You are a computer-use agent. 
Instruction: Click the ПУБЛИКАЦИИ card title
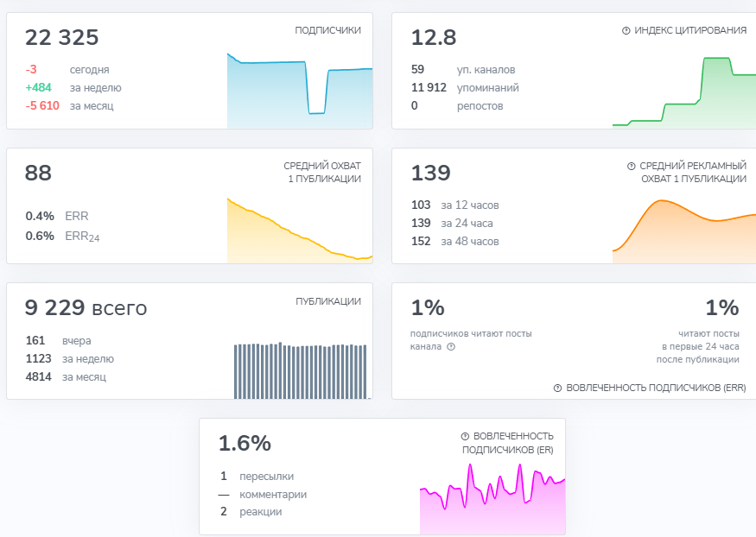(328, 301)
